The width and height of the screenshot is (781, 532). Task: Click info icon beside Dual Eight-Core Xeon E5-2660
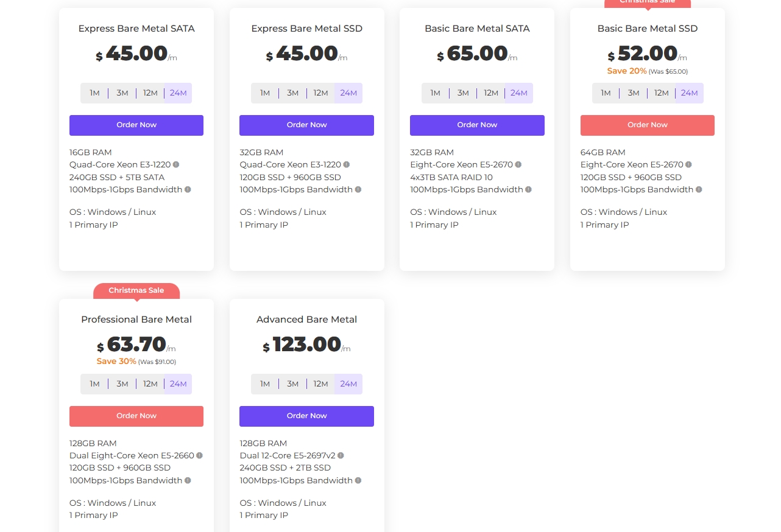tap(199, 455)
